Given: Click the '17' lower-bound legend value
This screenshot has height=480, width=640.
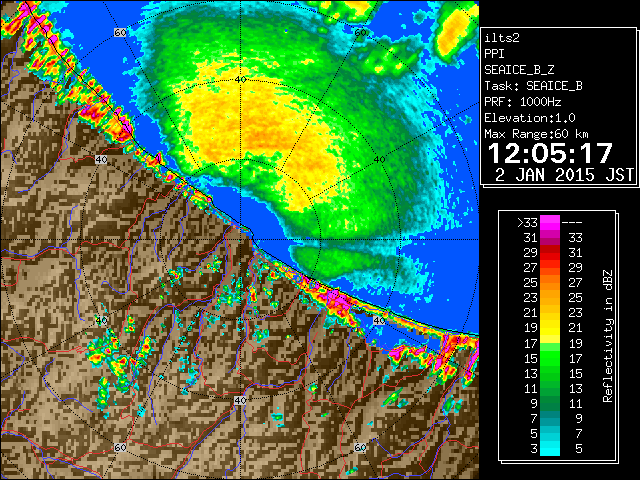Looking at the screenshot, I should click(x=531, y=343).
